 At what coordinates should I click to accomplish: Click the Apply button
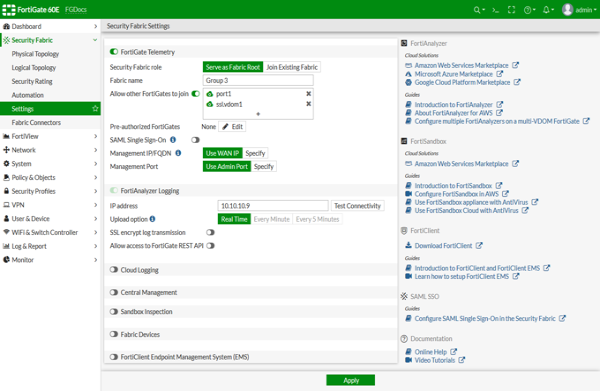351,380
